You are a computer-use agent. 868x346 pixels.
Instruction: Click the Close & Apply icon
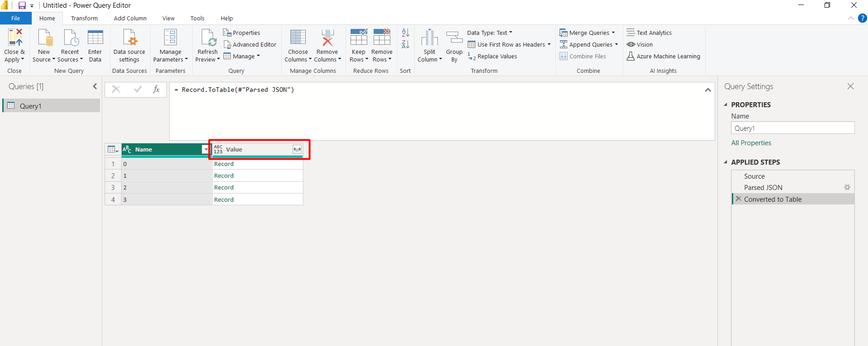click(x=14, y=38)
